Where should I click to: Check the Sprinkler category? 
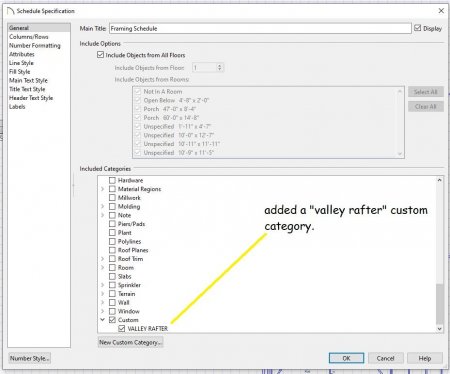pos(112,285)
